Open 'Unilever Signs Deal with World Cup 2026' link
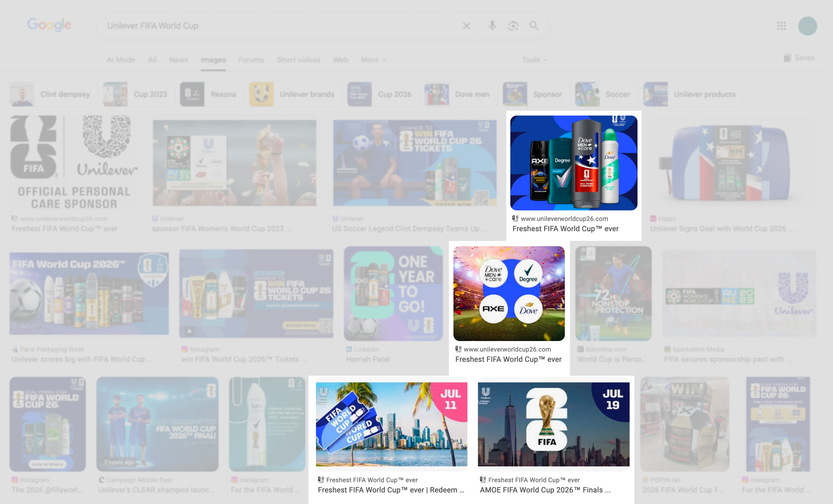 click(x=722, y=229)
